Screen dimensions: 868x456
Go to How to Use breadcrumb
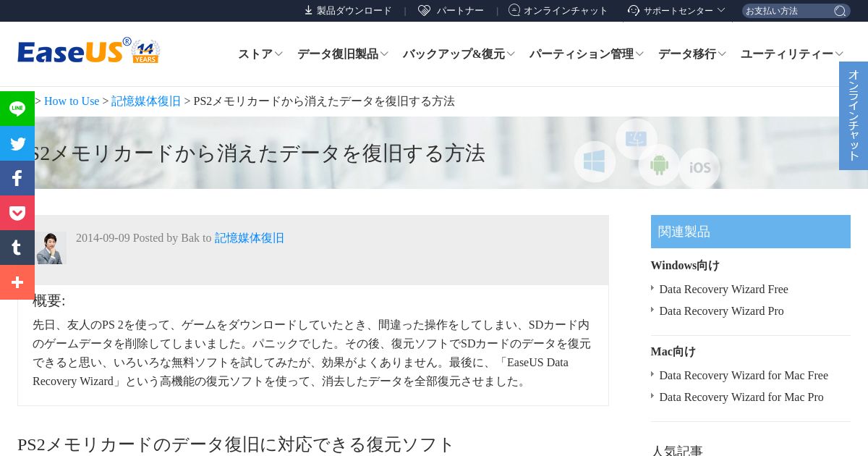point(72,101)
